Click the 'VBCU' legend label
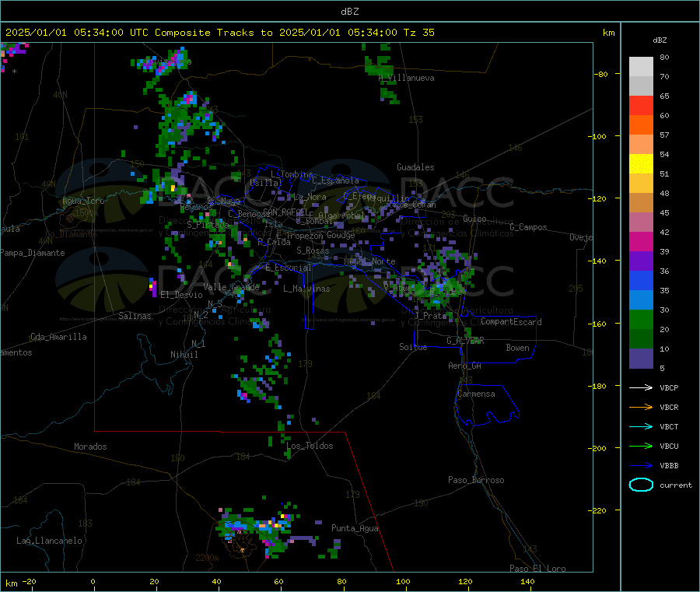The width and height of the screenshot is (700, 592). pyautogui.click(x=669, y=446)
